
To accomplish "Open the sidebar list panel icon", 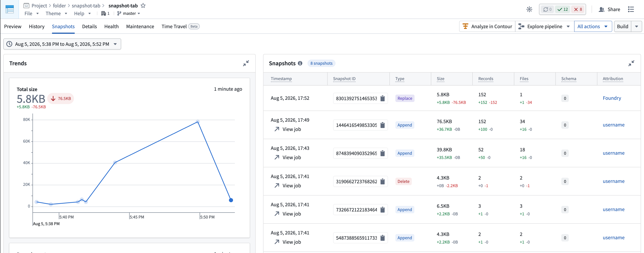I will click(631, 9).
